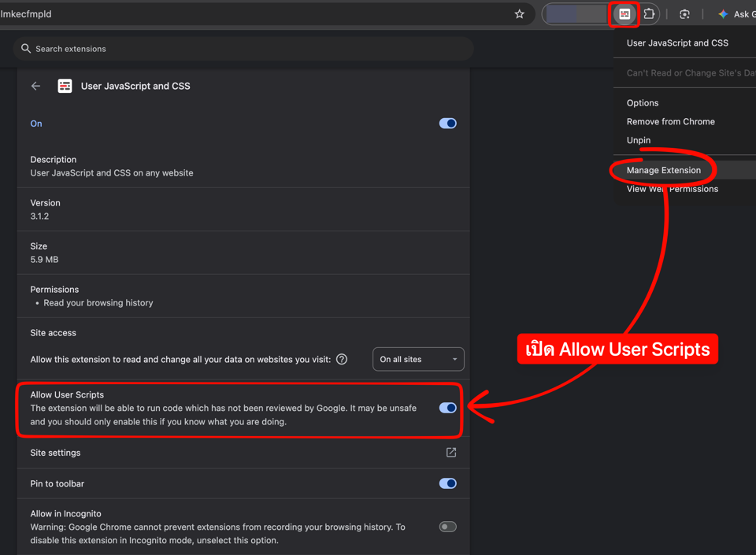Click the Site settings row label
This screenshot has width=756, height=555.
click(55, 453)
